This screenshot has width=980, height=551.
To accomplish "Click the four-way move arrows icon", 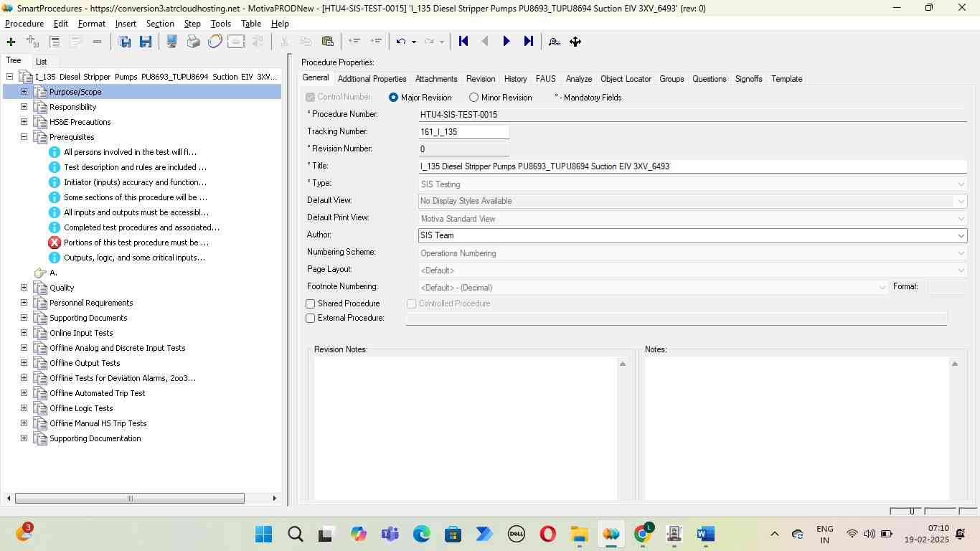I will pos(575,42).
